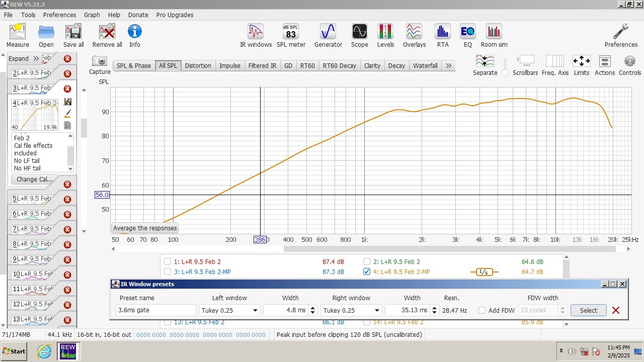Uncheck trace 4: L+R 9.5 Feb 2-MP
The image size is (644, 362).
pos(367,271)
